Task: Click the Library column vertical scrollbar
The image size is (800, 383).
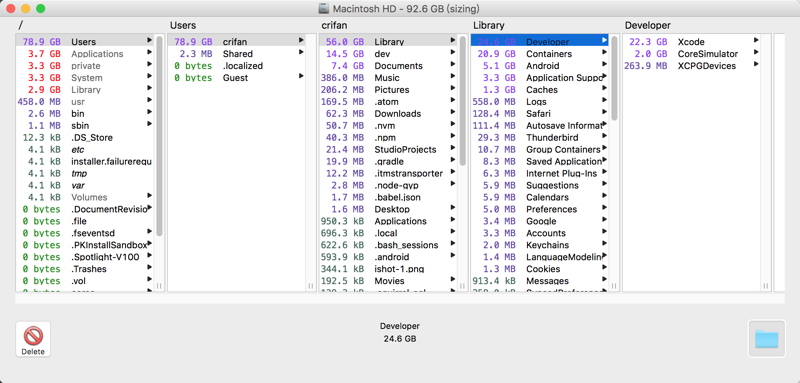Action: pyautogui.click(x=614, y=78)
